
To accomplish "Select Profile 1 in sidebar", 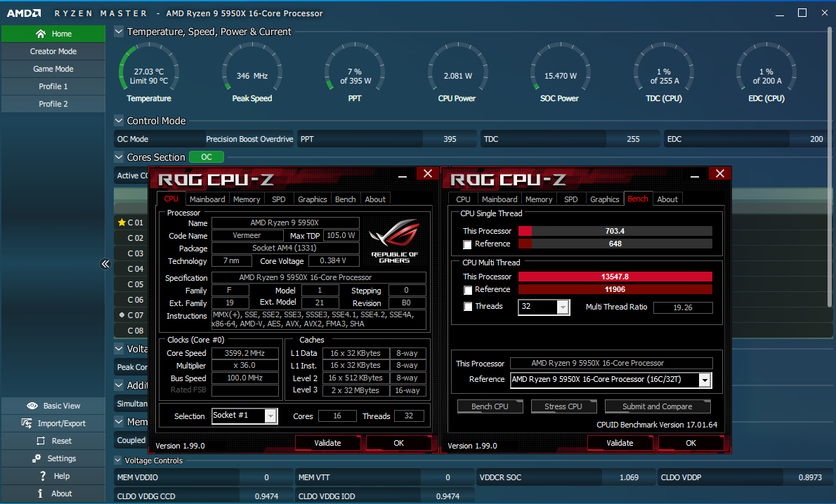I will coord(53,86).
